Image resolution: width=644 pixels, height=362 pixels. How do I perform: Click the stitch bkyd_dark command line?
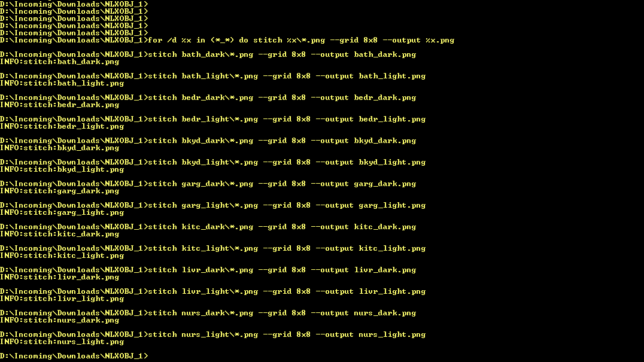[x=208, y=141]
